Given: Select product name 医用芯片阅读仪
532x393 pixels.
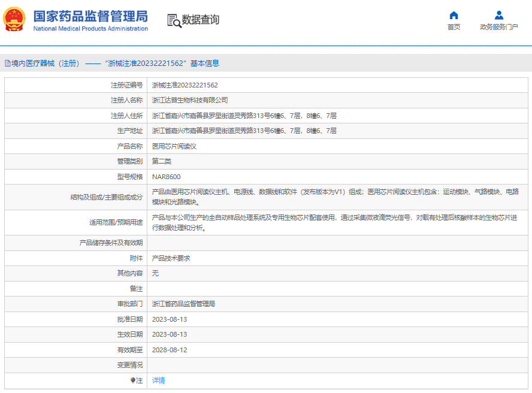Looking at the screenshot, I should (174, 146).
